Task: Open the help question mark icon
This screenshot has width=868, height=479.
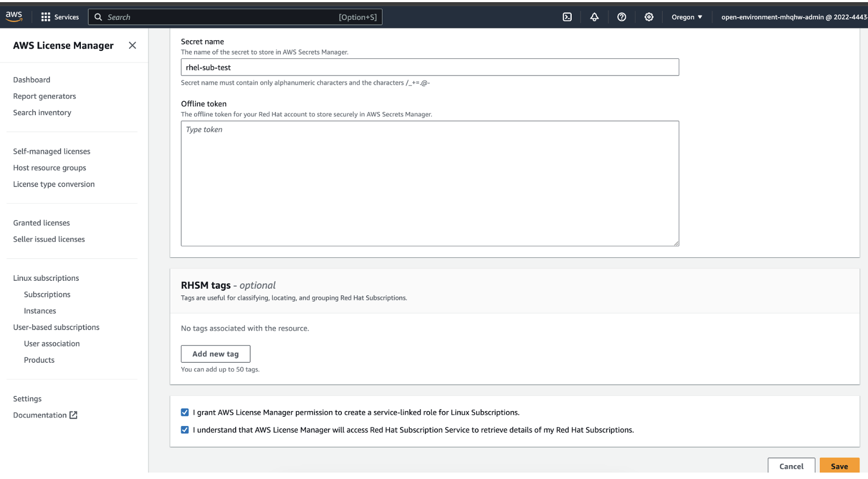Action: pos(622,17)
